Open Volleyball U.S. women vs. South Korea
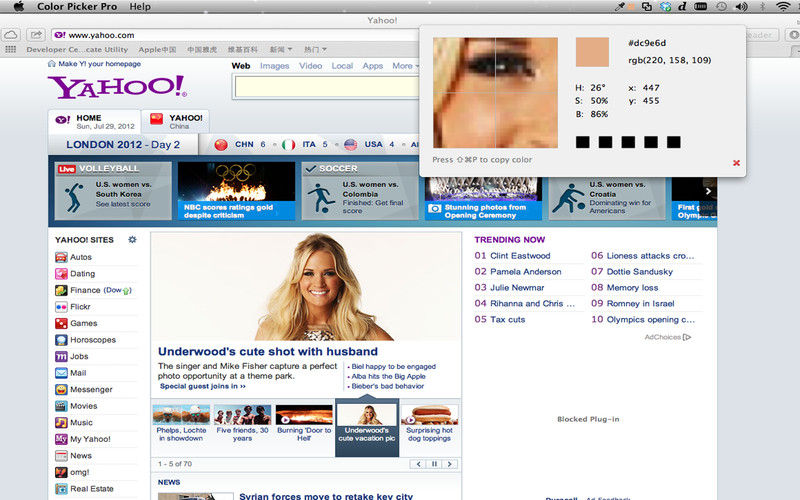 [113, 191]
